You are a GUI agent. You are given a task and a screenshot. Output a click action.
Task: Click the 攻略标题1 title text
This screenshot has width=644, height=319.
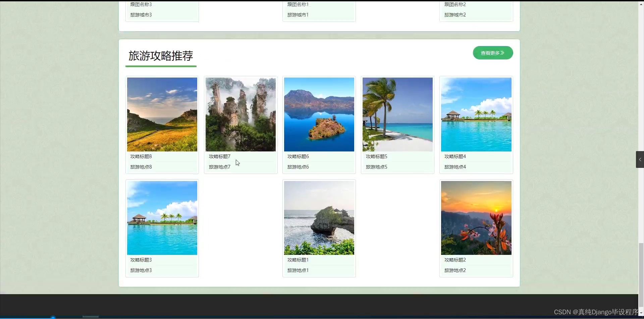(298, 260)
